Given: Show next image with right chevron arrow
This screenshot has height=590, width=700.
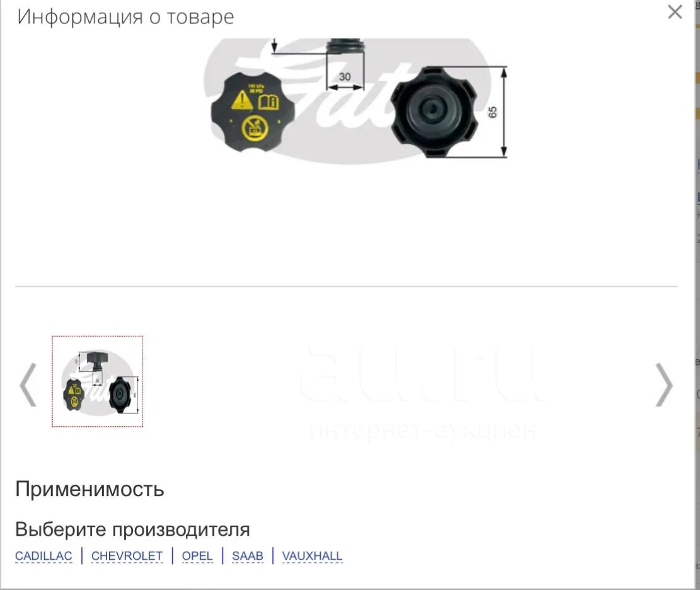Looking at the screenshot, I should (664, 385).
